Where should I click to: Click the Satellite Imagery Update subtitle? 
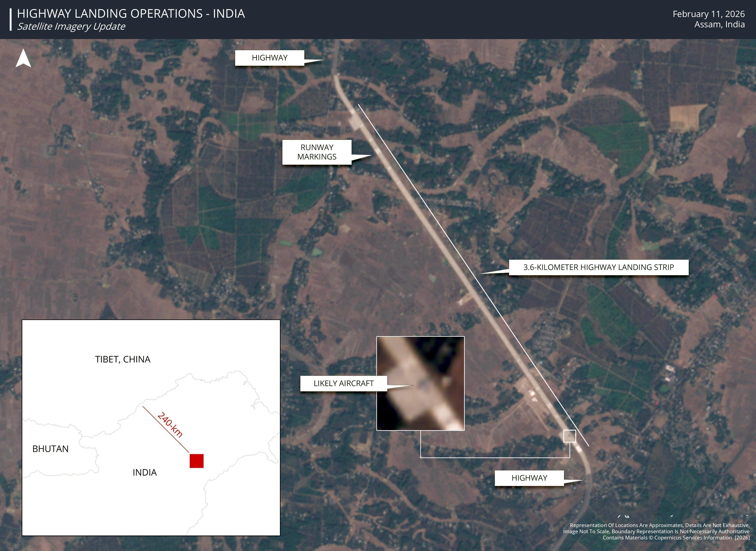tap(71, 26)
